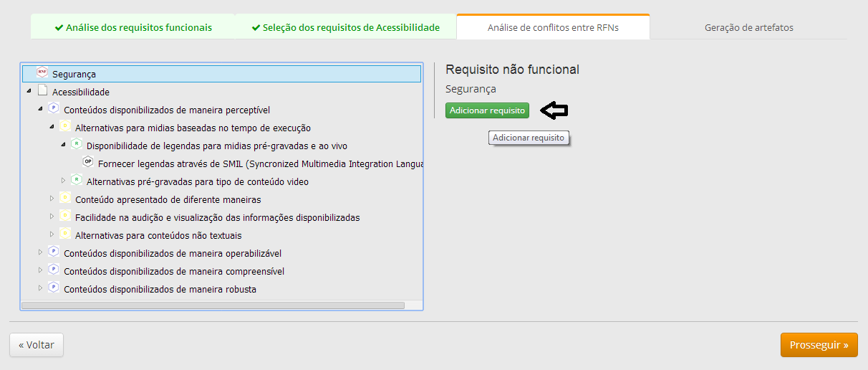The height and width of the screenshot is (370, 868).
Task: Expand 'Conteúdos disponibilizados de maneira compreensível' node
Action: (x=40, y=270)
